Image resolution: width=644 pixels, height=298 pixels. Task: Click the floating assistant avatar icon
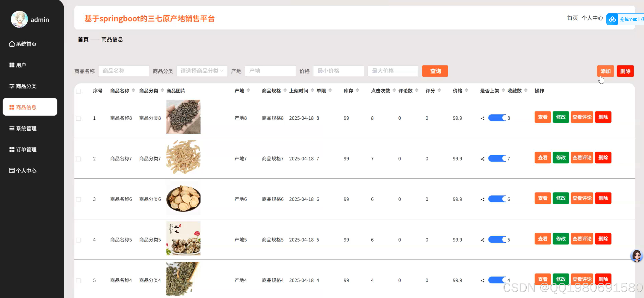[x=636, y=256]
